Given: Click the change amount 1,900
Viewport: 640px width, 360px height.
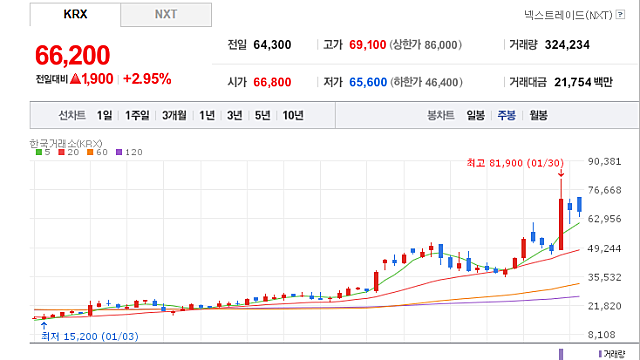Looking at the screenshot, I should click(97, 79).
